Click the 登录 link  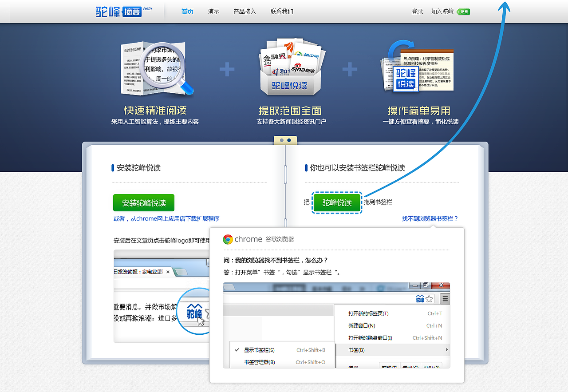(x=417, y=12)
